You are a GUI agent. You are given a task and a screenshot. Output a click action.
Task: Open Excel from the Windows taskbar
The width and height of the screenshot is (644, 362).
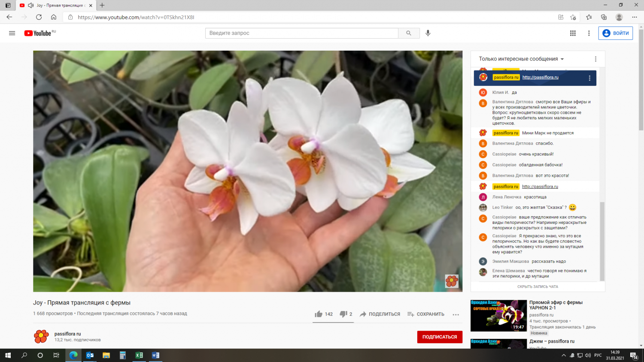coord(139,355)
